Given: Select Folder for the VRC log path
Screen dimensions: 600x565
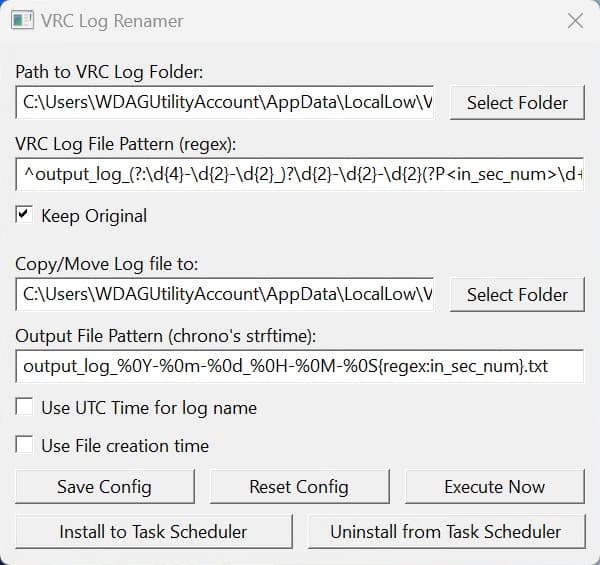Looking at the screenshot, I should coord(517,102).
